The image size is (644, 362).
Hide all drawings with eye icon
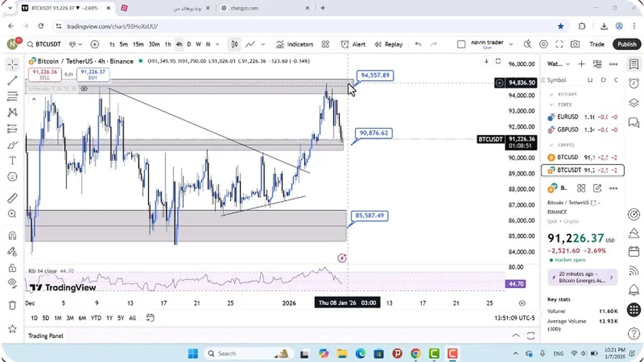[x=12, y=283]
